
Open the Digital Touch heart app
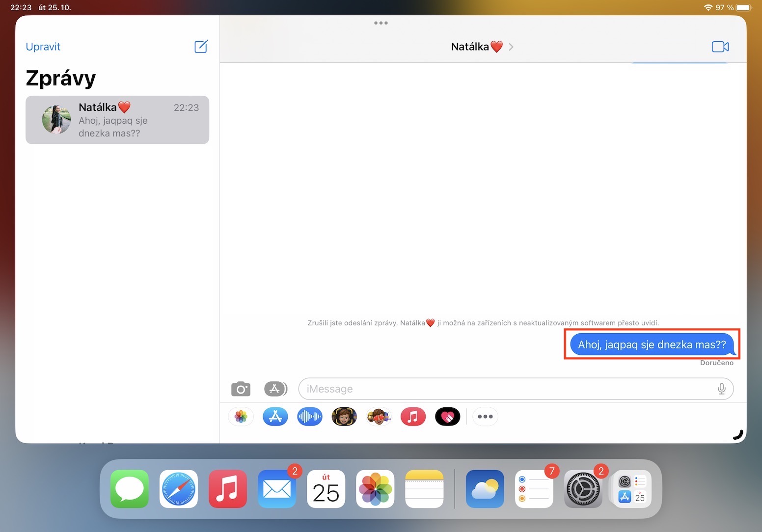tap(447, 417)
